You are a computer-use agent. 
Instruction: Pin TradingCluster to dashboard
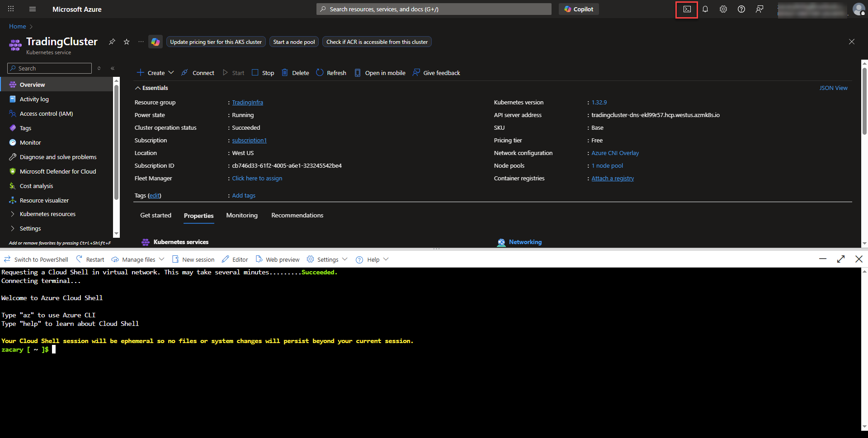pyautogui.click(x=112, y=42)
